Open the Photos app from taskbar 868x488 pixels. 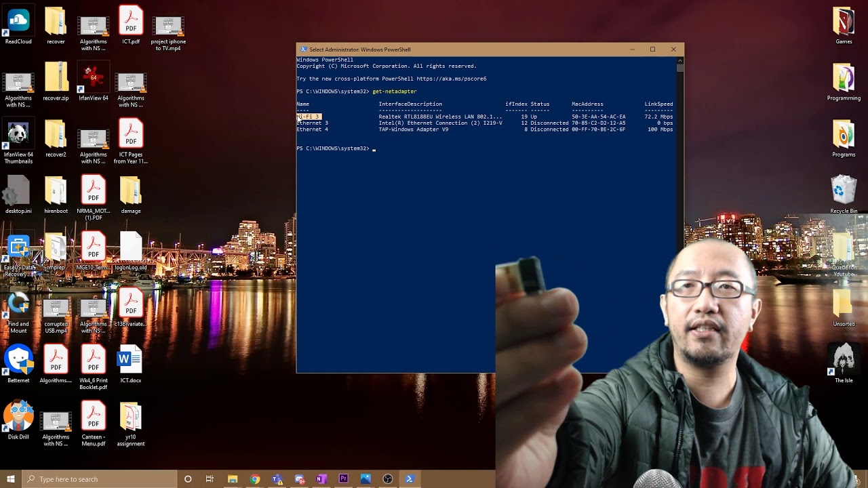pyautogui.click(x=366, y=479)
